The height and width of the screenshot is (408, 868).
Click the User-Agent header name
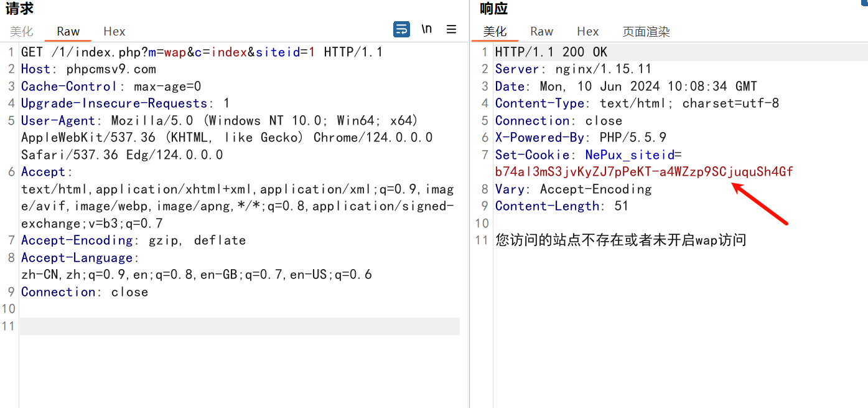[58, 121]
